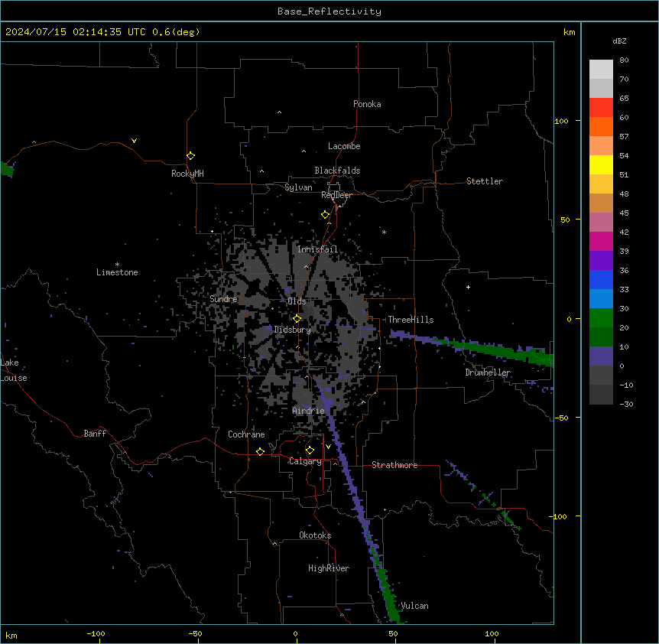The height and width of the screenshot is (644, 659).
Task: Click the Airdrie label
Action: coord(308,411)
